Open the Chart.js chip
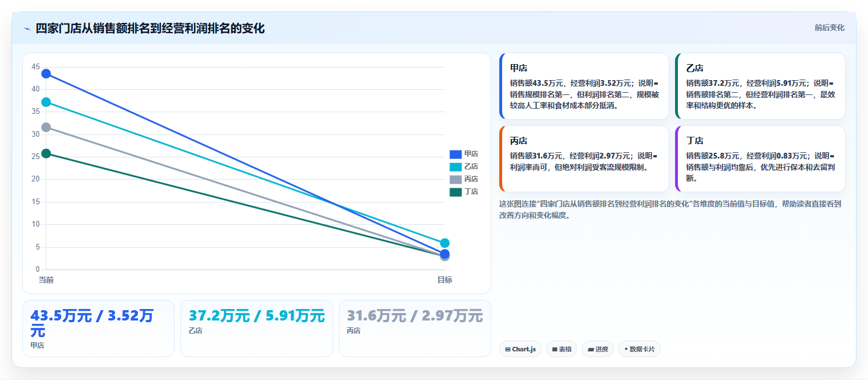 520,349
